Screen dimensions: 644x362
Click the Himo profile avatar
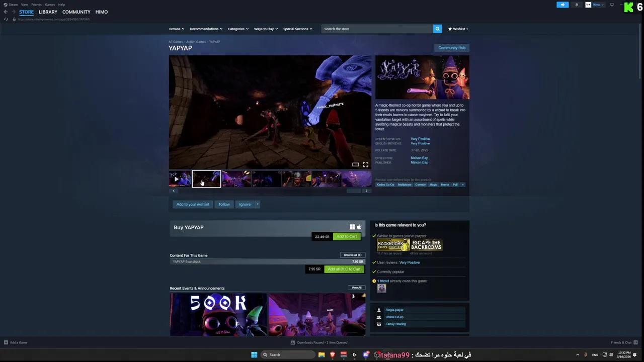[588, 5]
